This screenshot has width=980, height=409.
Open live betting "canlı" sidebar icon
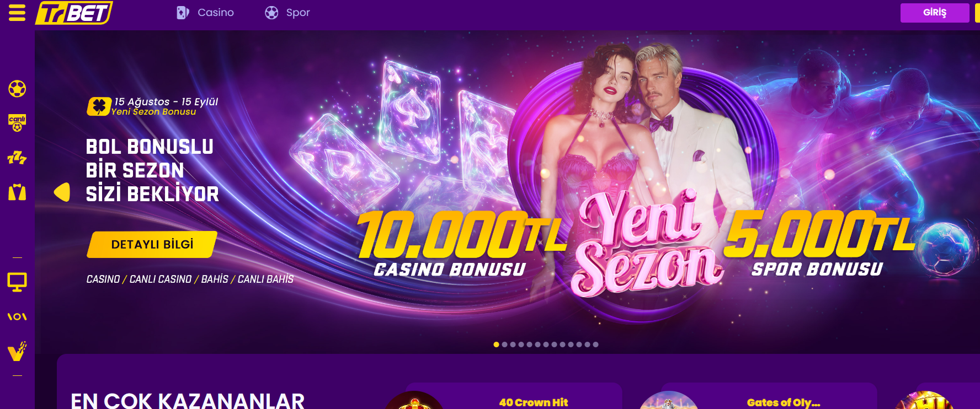point(17,123)
